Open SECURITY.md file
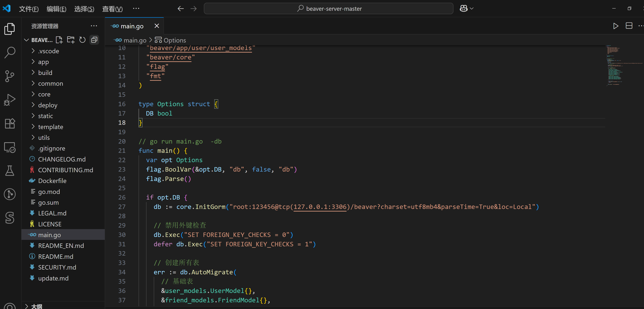The image size is (644, 309). (63, 268)
